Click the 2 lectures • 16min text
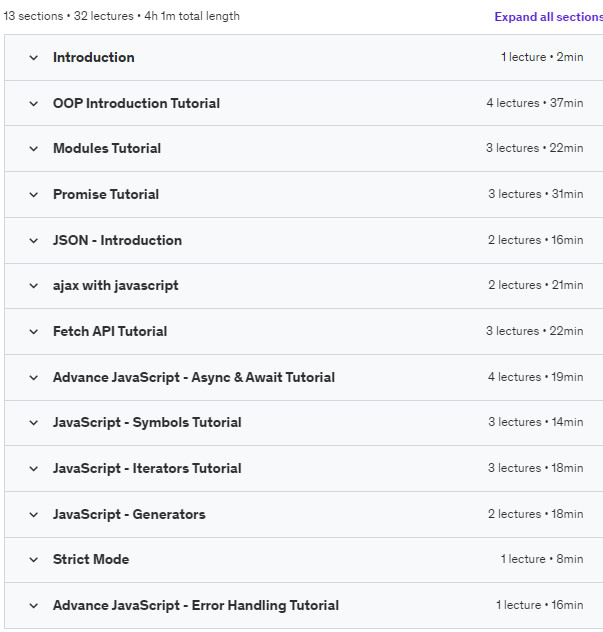 (x=536, y=240)
